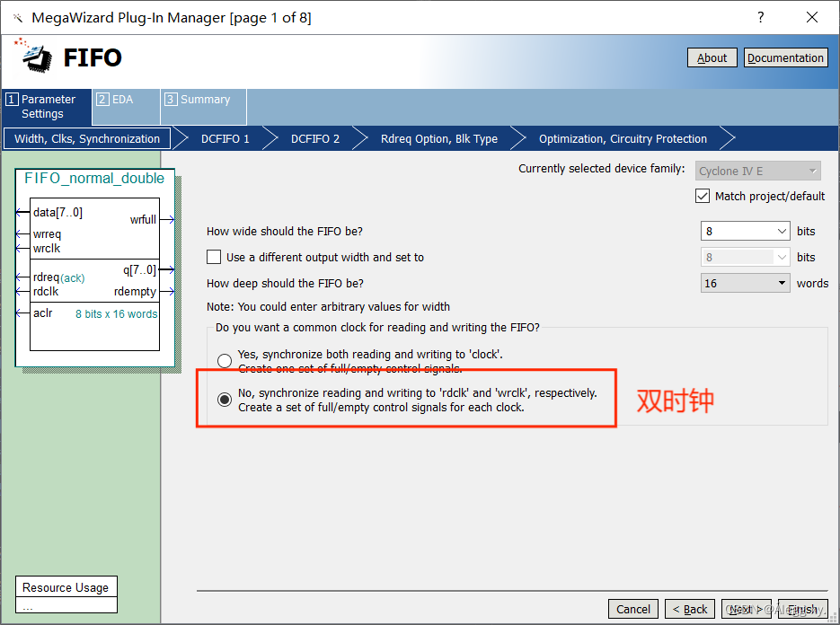Click the wrfull port label

coord(143,219)
